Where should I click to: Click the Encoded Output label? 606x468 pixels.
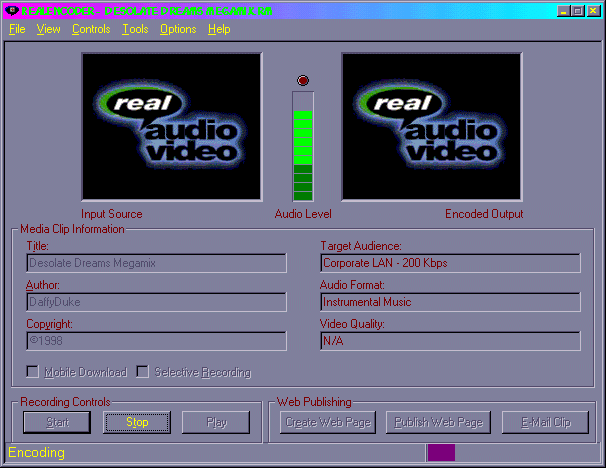[x=484, y=214]
